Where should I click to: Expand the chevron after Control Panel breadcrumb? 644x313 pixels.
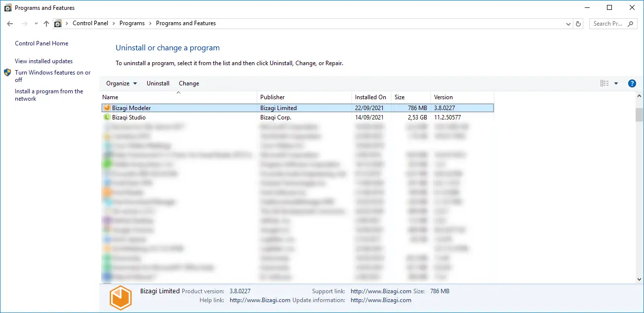114,24
